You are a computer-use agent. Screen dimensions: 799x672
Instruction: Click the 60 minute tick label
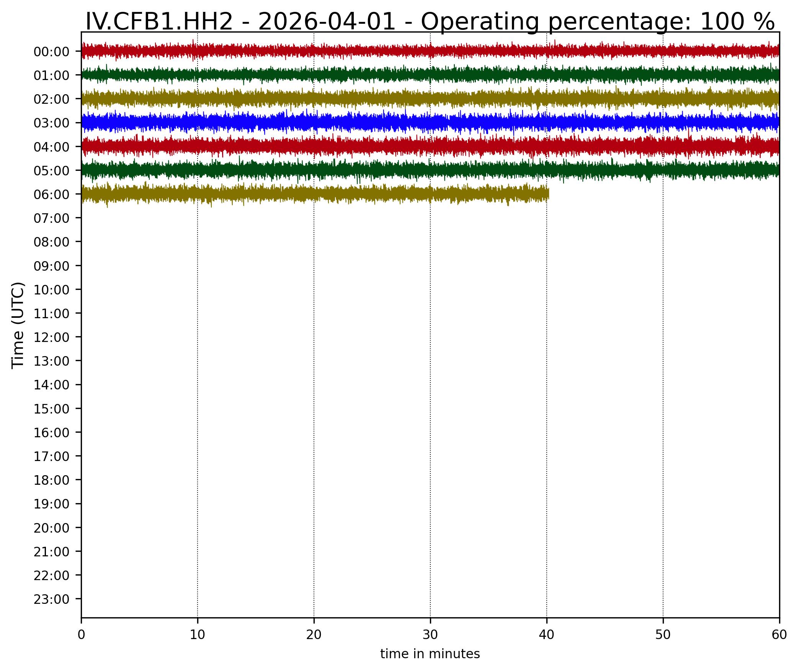point(779,635)
